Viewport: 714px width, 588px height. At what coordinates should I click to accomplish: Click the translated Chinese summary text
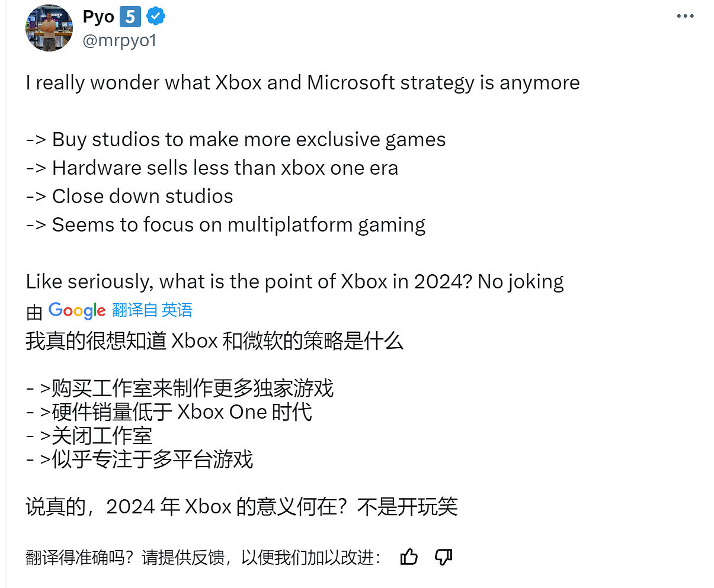213,341
